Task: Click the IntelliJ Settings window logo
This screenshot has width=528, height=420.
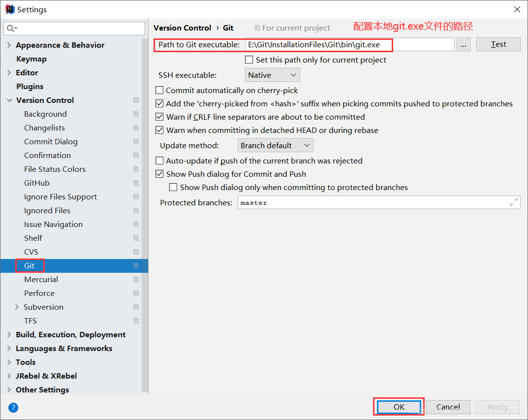Action: tap(9, 9)
